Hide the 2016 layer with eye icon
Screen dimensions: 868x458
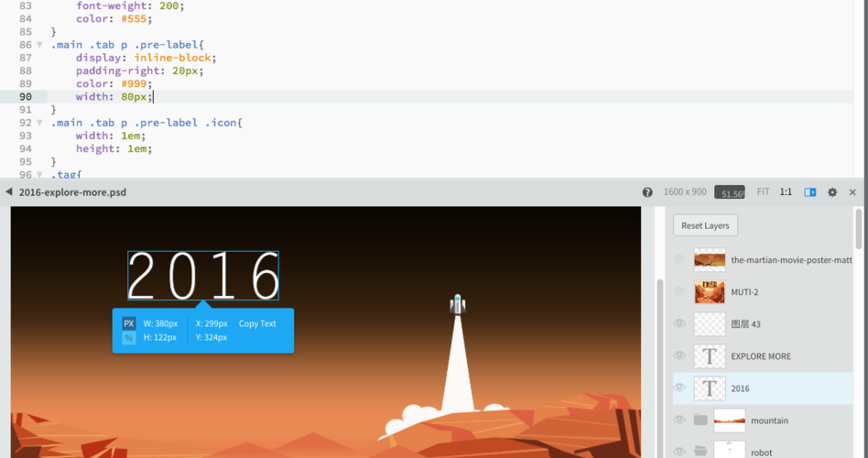pos(679,388)
